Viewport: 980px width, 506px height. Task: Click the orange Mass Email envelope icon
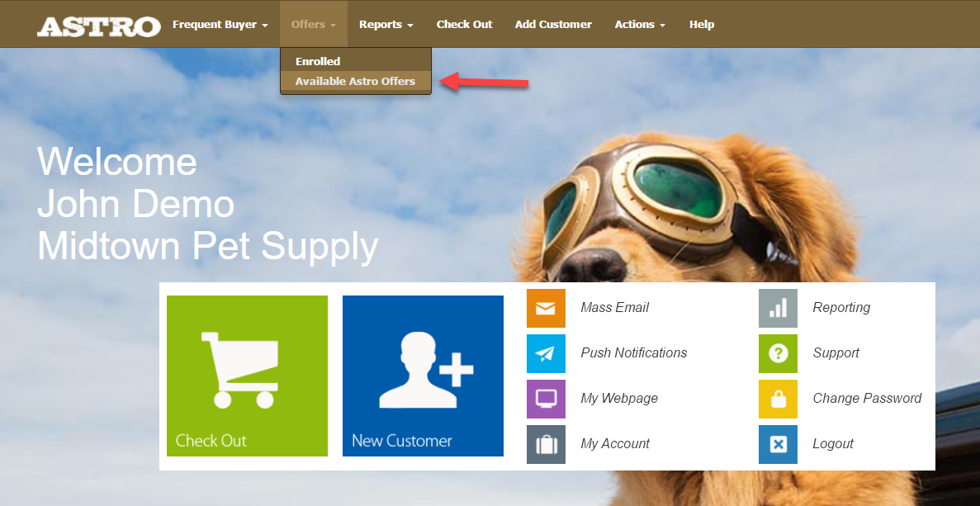tap(546, 308)
